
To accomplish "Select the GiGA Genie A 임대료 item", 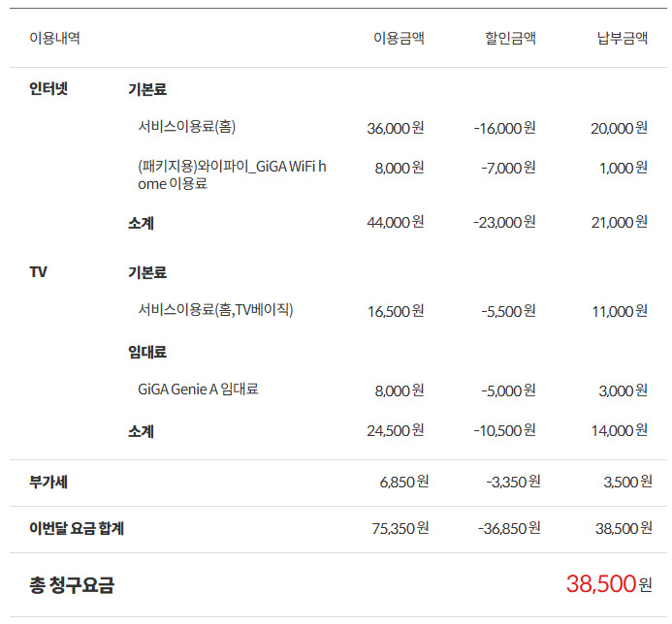I will (x=198, y=390).
